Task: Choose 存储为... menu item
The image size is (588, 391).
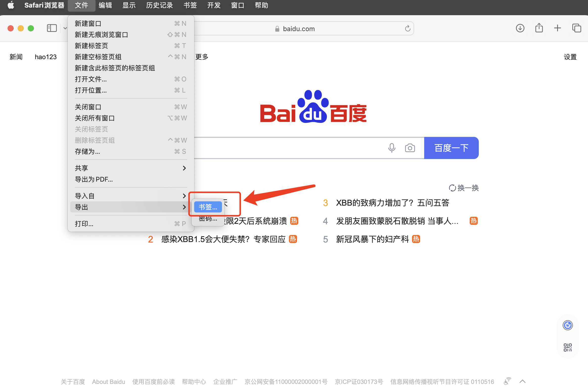Action: coord(131,151)
